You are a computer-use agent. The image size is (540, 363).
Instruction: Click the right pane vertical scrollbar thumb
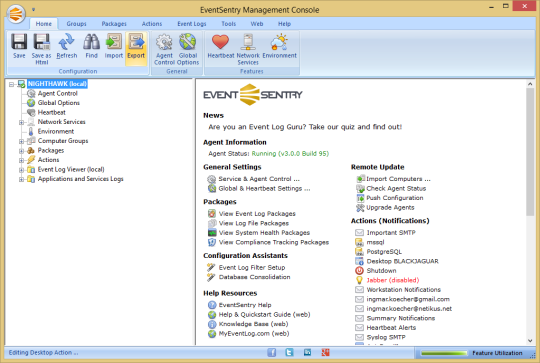point(530,152)
